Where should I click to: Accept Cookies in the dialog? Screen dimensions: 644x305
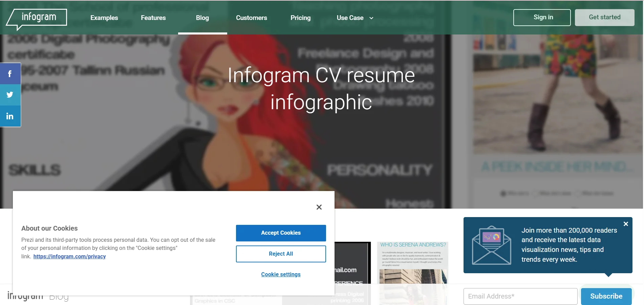click(281, 233)
